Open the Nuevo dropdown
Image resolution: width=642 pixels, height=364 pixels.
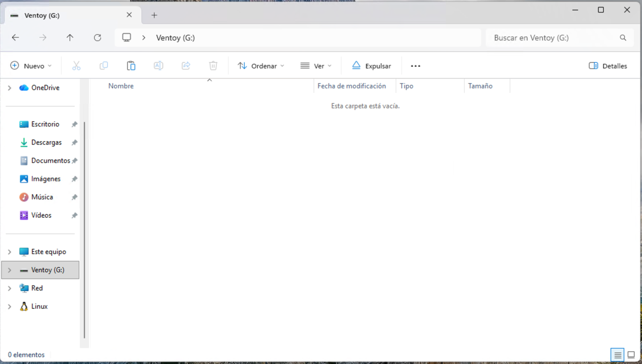tap(31, 66)
